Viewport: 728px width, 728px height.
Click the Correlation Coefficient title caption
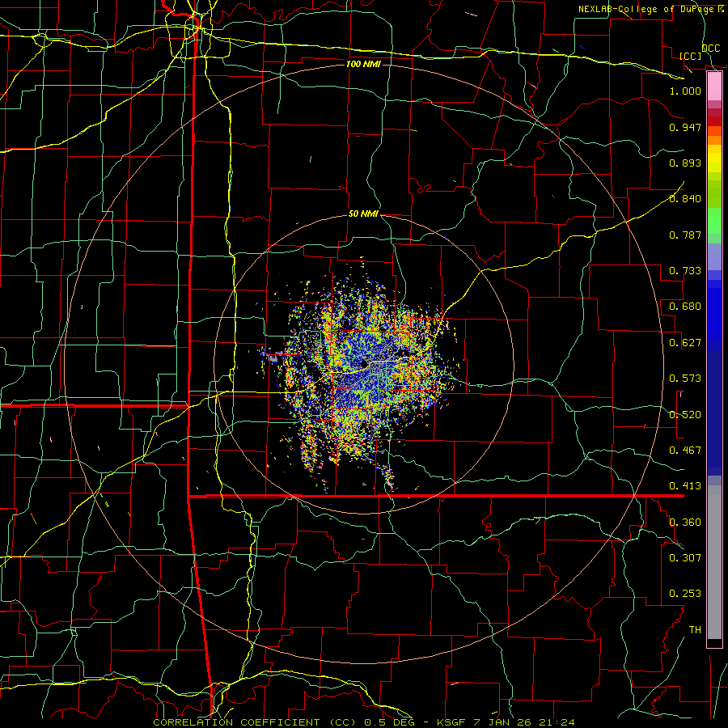[x=364, y=722]
